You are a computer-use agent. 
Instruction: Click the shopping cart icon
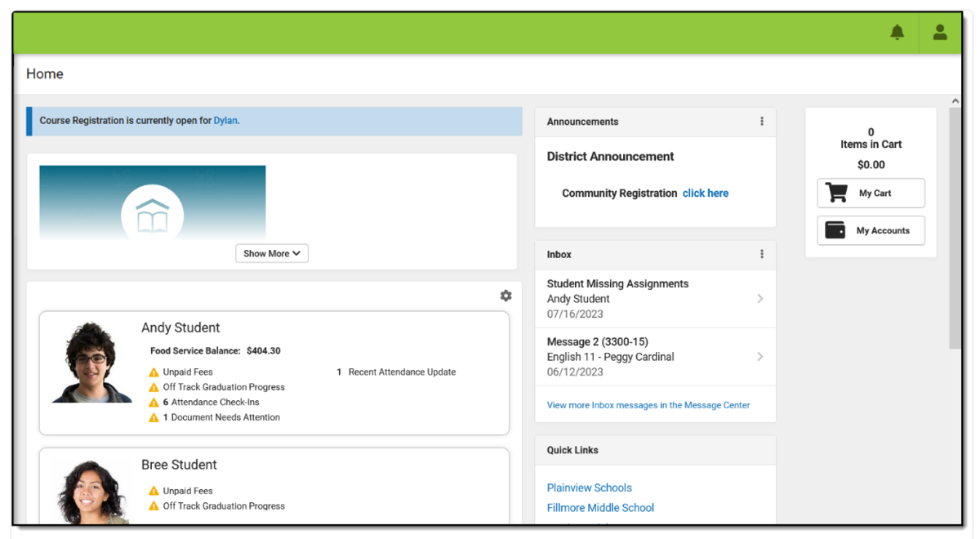point(836,193)
